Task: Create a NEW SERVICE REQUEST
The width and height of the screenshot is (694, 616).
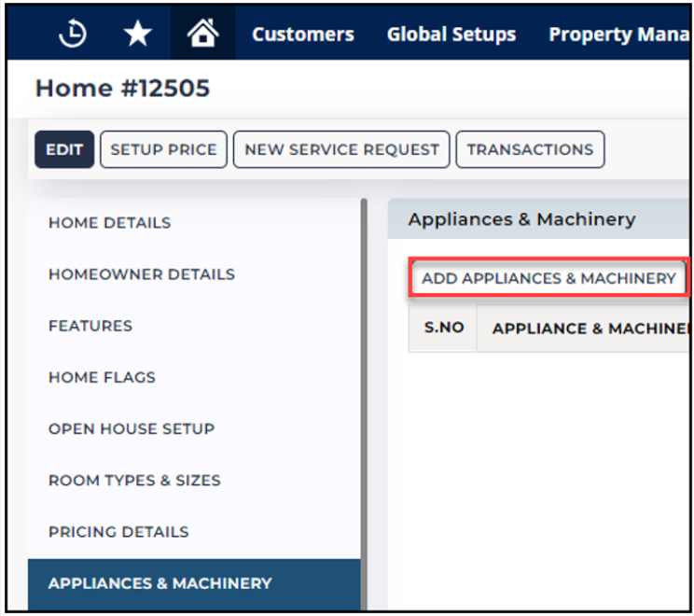Action: [341, 149]
